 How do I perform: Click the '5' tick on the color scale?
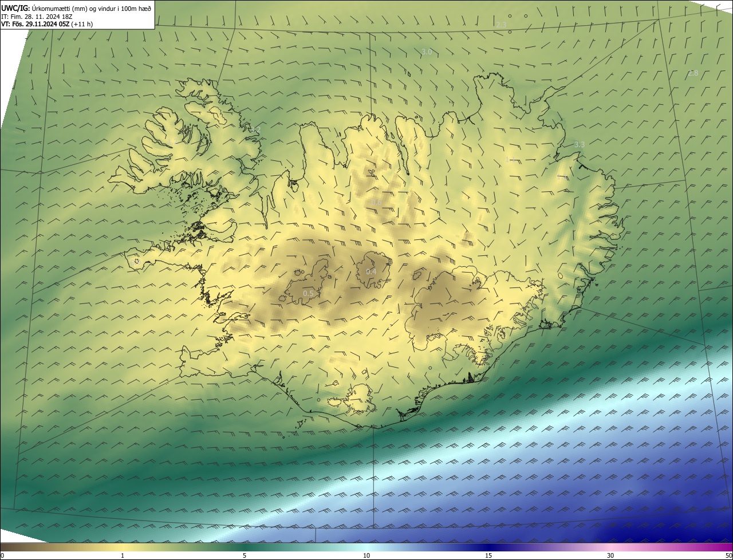pos(245,555)
